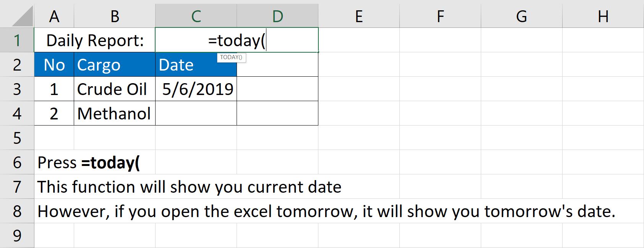The height and width of the screenshot is (248, 644).
Task: Click the Press =today( instruction cell
Action: click(54, 163)
